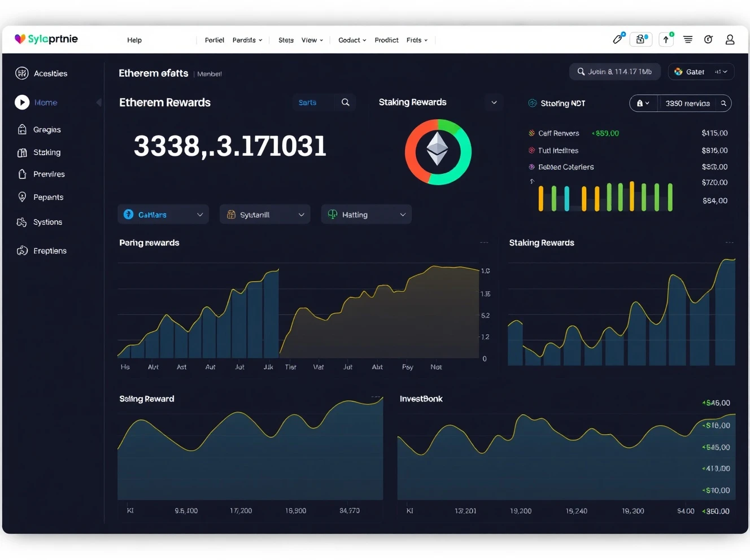Open the Acesities panel icon in sidebar
The width and height of the screenshot is (750, 560).
point(21,73)
